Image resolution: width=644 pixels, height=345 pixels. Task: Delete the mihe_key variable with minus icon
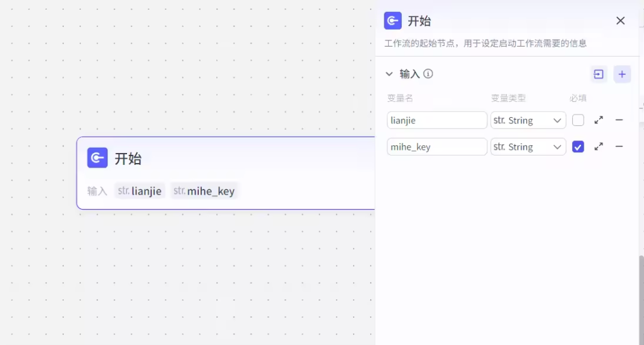[619, 147]
